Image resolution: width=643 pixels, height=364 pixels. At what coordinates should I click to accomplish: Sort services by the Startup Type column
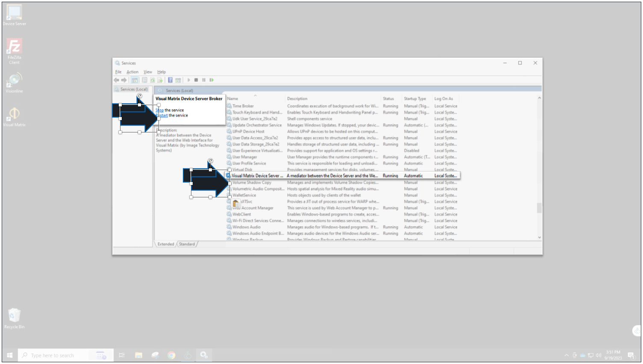415,99
